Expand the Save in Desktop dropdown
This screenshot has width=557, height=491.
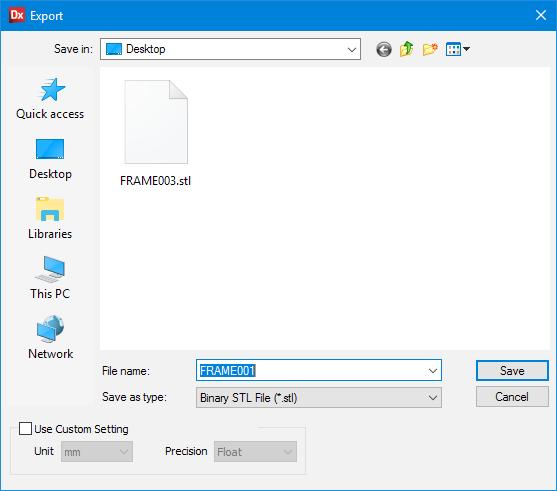(x=230, y=49)
